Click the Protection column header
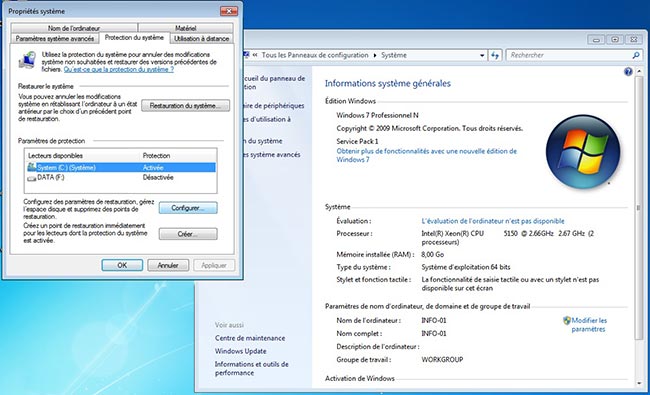 (156, 156)
